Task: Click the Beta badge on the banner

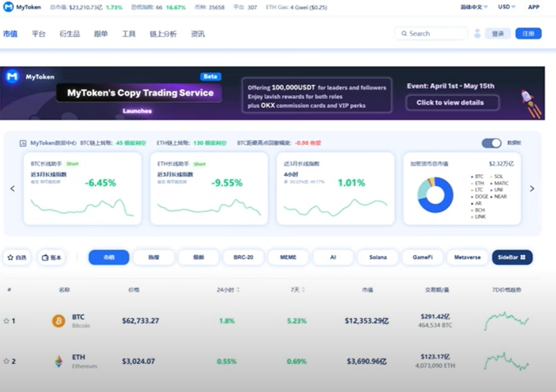Action: click(210, 77)
